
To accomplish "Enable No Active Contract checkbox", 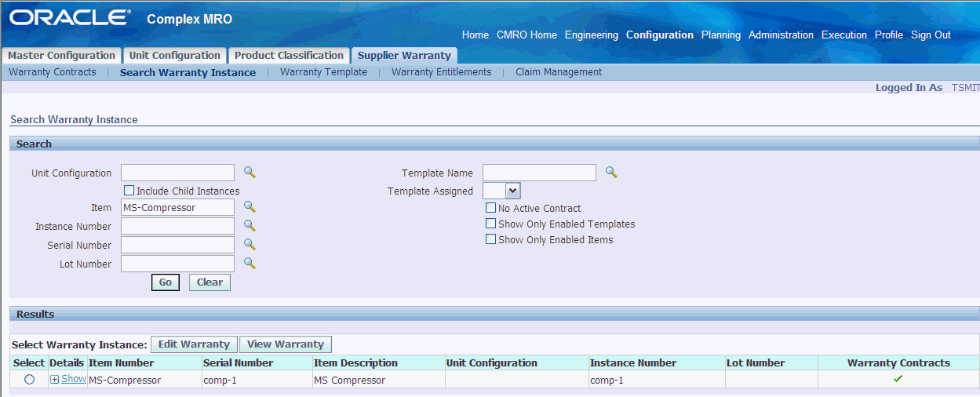I will (x=490, y=208).
